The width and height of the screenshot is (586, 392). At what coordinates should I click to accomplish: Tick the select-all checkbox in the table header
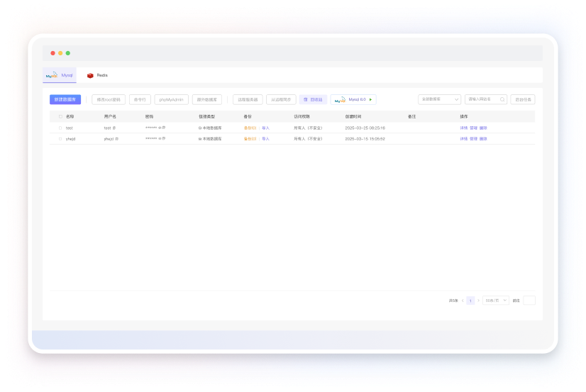tap(60, 116)
